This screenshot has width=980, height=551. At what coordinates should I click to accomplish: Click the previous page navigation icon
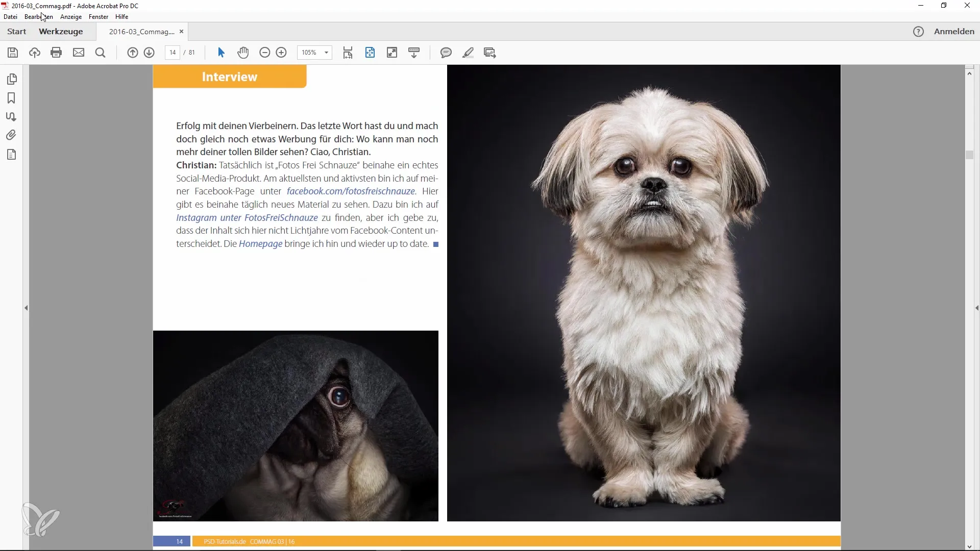132,53
